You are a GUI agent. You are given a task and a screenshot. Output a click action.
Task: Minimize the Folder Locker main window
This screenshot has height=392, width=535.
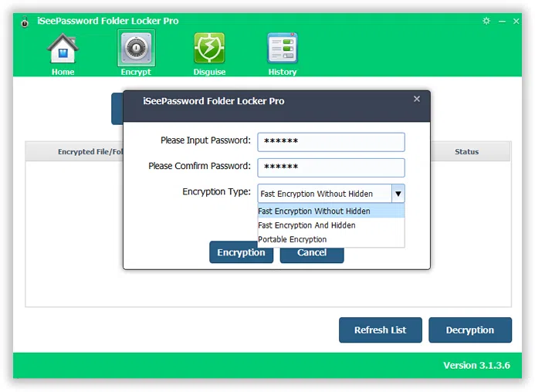tap(502, 22)
